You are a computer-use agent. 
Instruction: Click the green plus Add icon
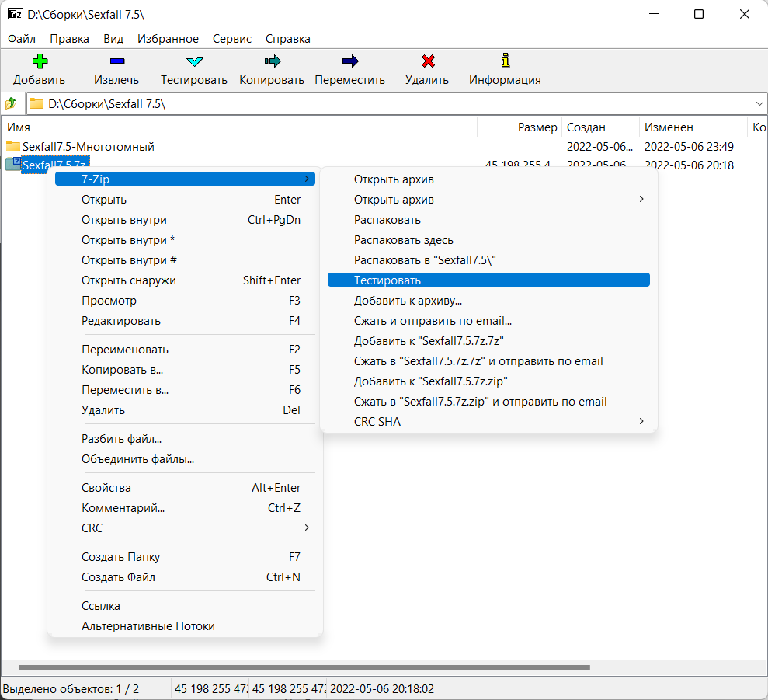click(39, 61)
